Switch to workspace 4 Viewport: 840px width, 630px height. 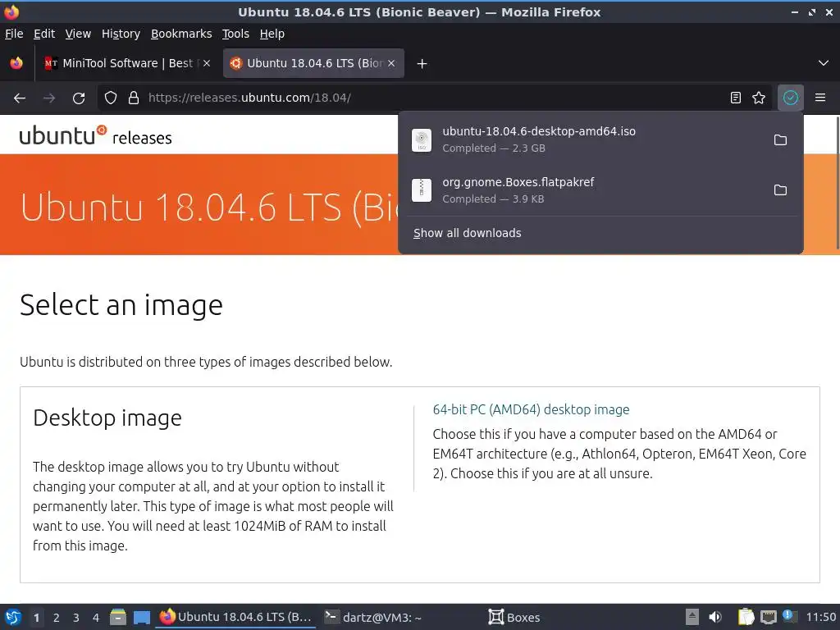click(x=96, y=618)
